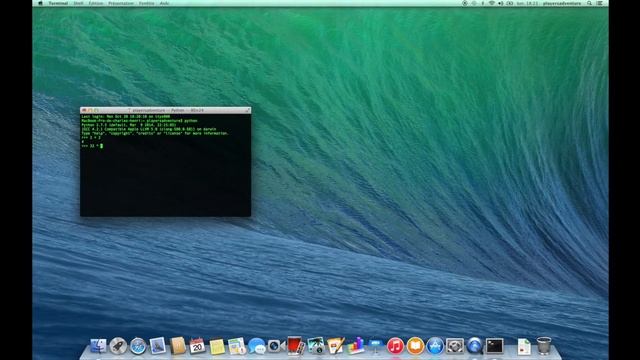Viewport: 640px width, 360px height.
Task: Open System Preferences gear icon
Action: pos(455,346)
